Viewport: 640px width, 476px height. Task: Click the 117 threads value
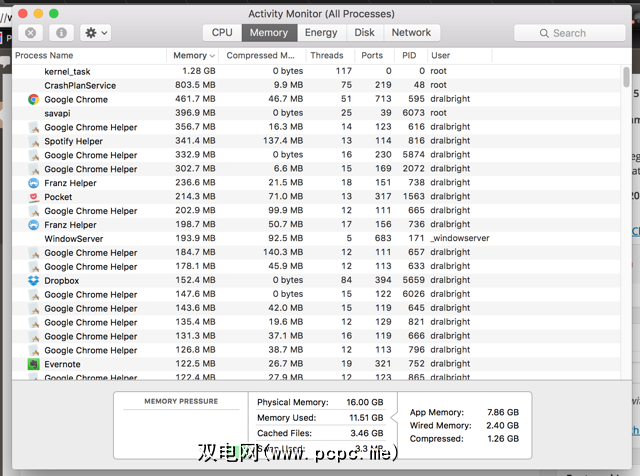(x=344, y=71)
